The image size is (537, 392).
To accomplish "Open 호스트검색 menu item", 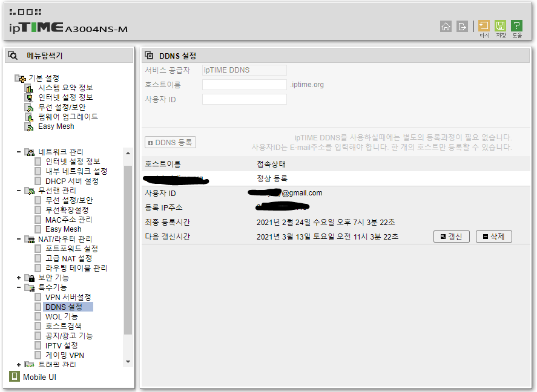I will [x=64, y=326].
